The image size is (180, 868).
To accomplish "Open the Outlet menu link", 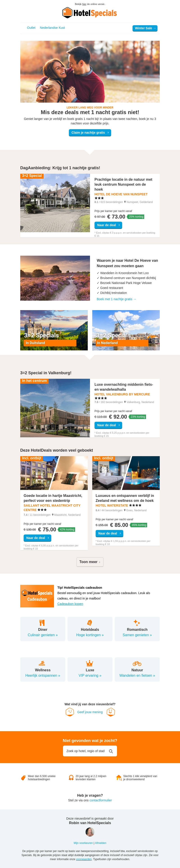I will [31, 28].
